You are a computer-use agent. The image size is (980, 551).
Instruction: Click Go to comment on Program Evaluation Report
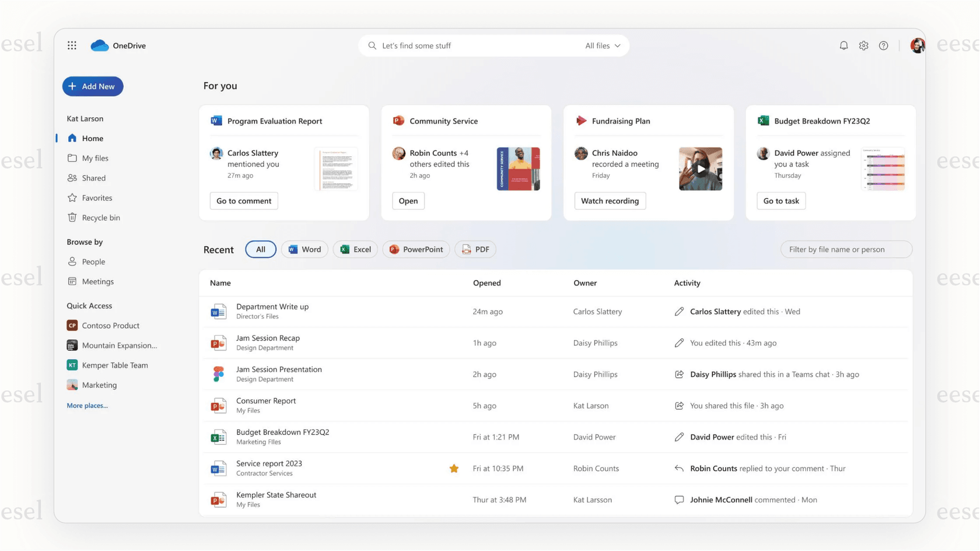pyautogui.click(x=244, y=201)
